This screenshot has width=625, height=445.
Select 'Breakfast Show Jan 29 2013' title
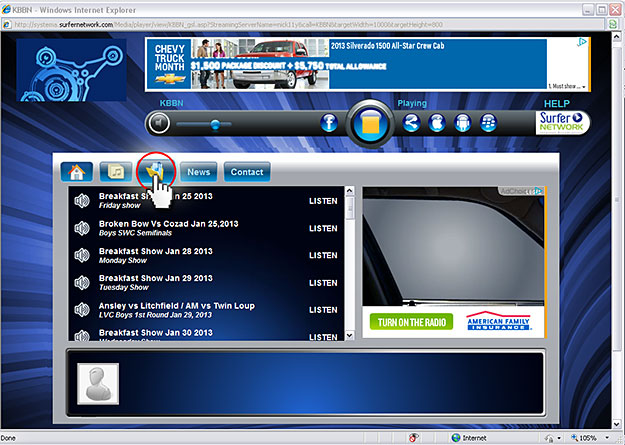(x=156, y=278)
